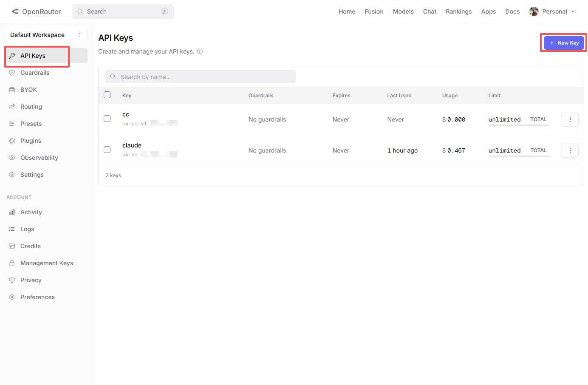Click the ACCOUNT section label

coord(19,197)
